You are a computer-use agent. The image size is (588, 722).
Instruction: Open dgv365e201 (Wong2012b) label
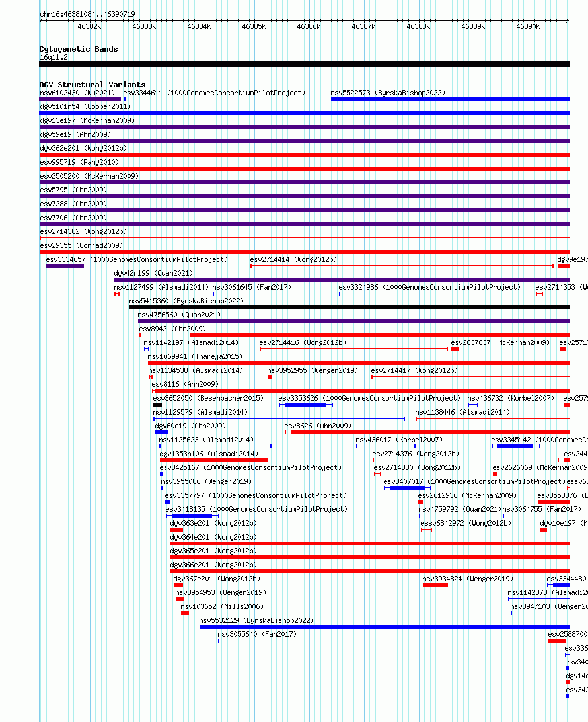pos(213,551)
